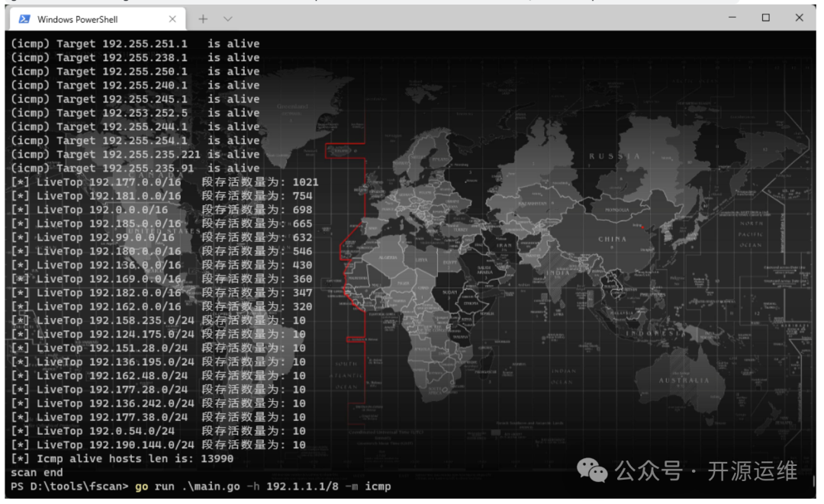Click the line 'Target 192.253.252.5 is alive'
This screenshot has height=504, width=824.
pos(135,113)
